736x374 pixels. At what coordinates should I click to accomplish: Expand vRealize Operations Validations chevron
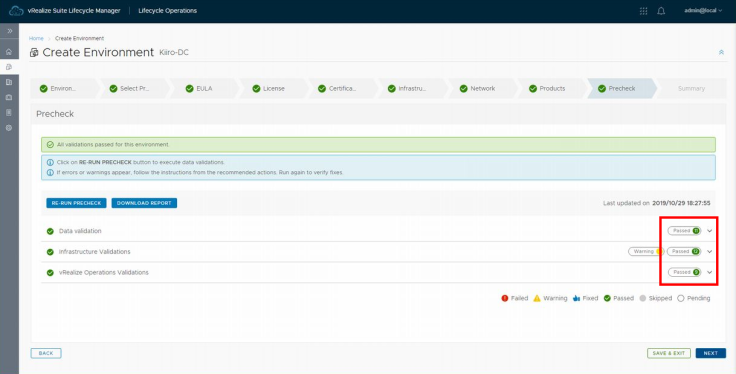[709, 272]
